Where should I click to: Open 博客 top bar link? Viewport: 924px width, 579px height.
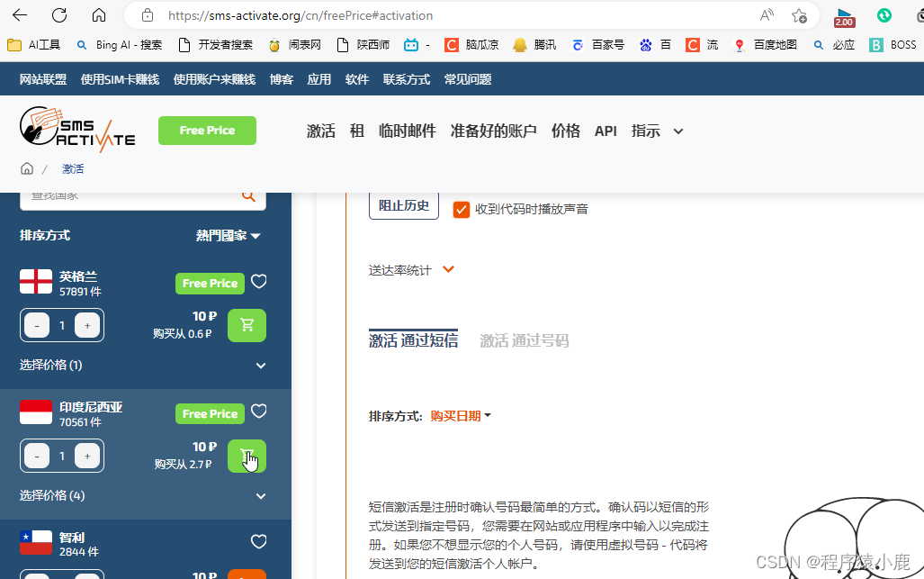[x=282, y=79]
